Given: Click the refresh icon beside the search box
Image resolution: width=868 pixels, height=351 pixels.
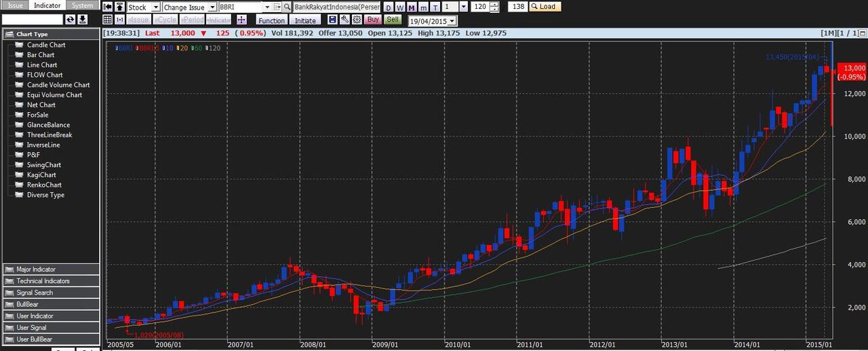Looking at the screenshot, I should (71, 20).
